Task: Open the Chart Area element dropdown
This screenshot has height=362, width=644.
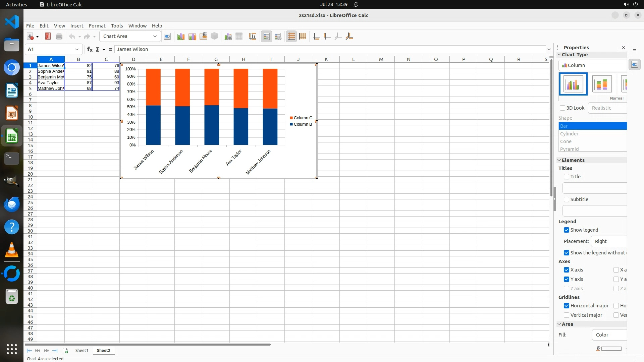Action: tap(155, 36)
